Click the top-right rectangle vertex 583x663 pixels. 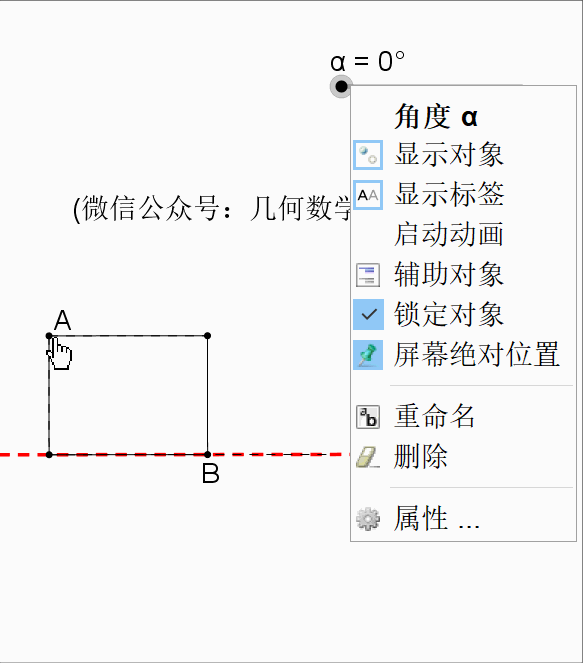click(x=207, y=336)
